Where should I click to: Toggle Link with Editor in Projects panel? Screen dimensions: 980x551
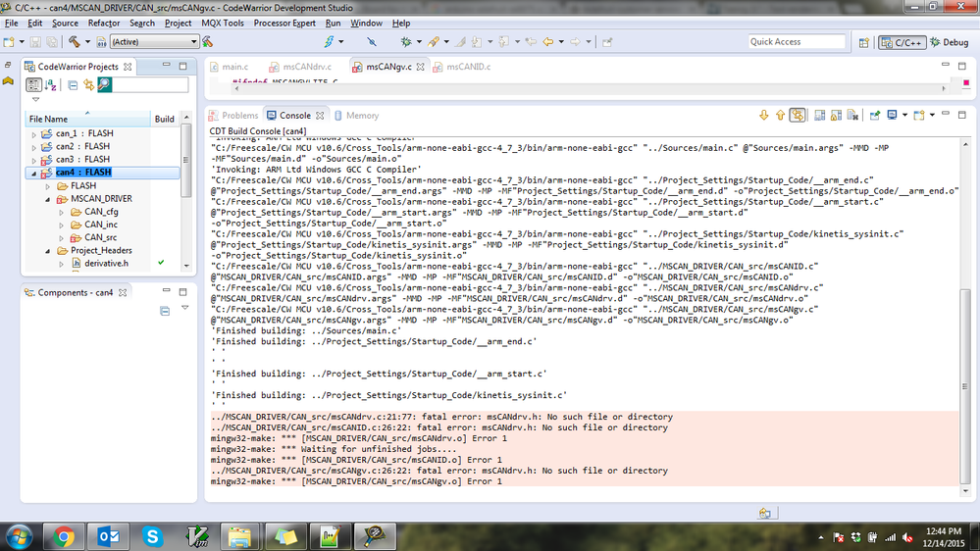pyautogui.click(x=88, y=85)
